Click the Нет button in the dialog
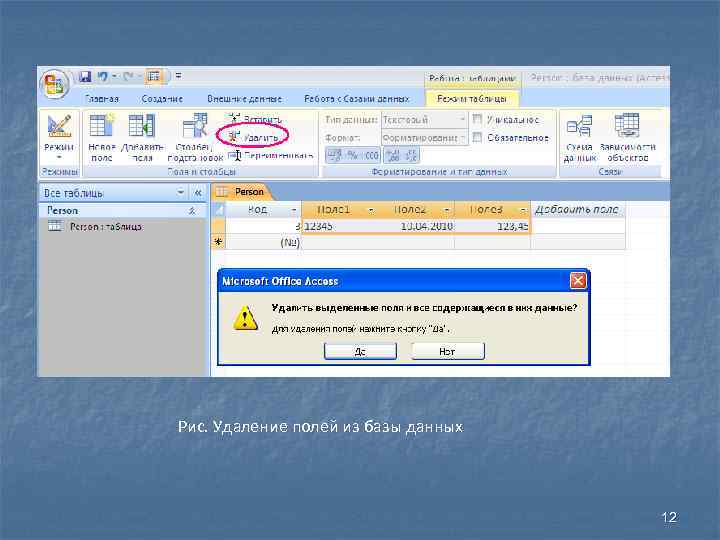The image size is (720, 540). click(447, 351)
